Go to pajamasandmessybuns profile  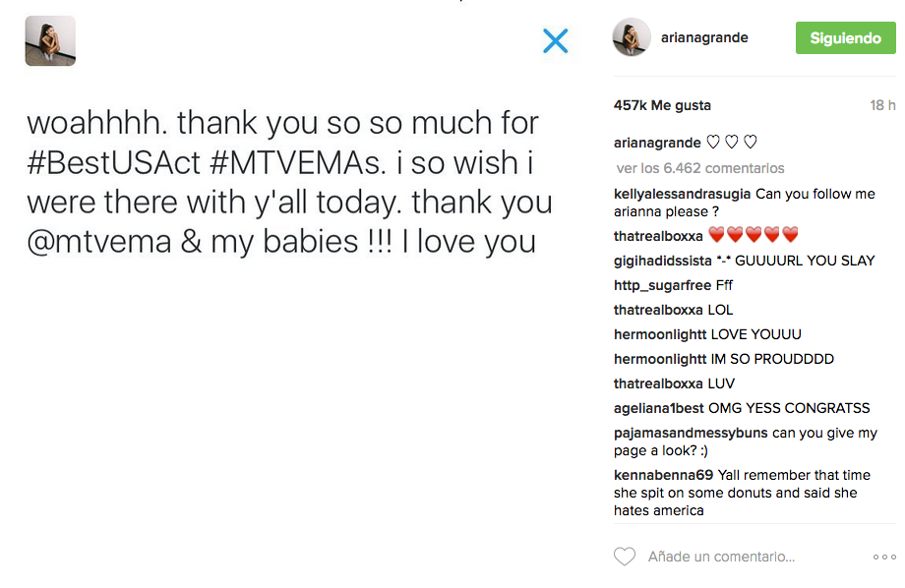pos(691,433)
